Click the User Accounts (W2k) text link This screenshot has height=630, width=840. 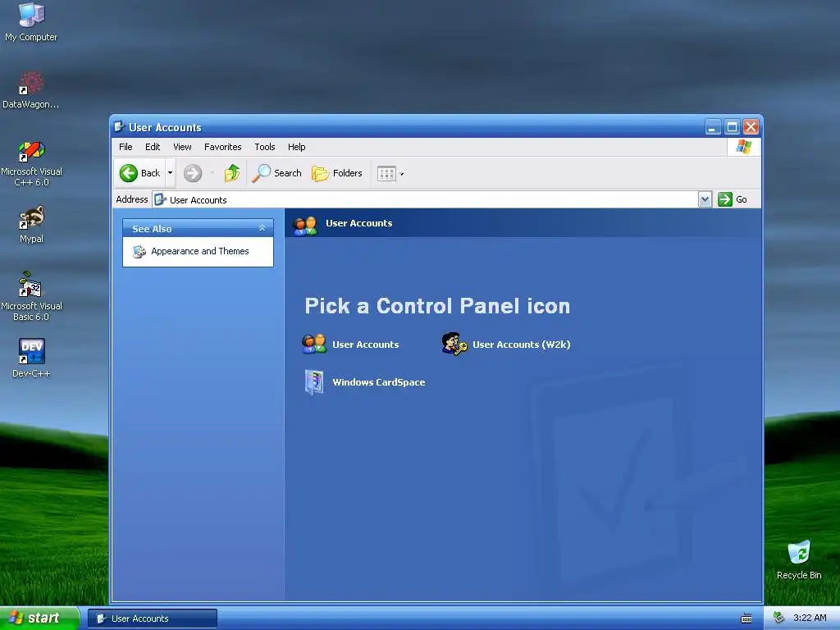(521, 345)
